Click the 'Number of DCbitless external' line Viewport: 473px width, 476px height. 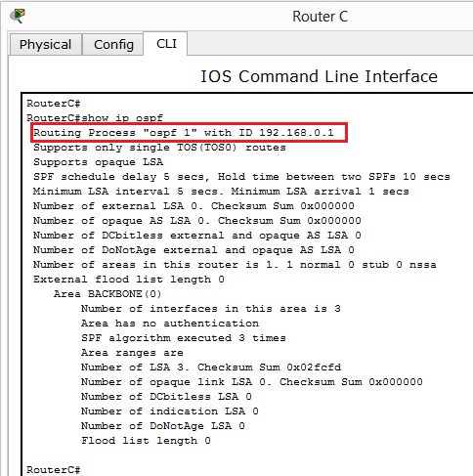tap(197, 236)
